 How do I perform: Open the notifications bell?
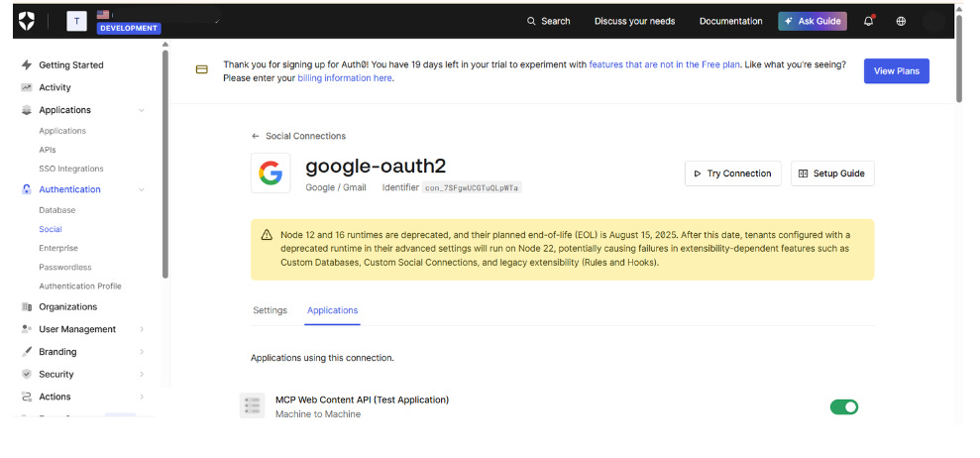pos(869,21)
